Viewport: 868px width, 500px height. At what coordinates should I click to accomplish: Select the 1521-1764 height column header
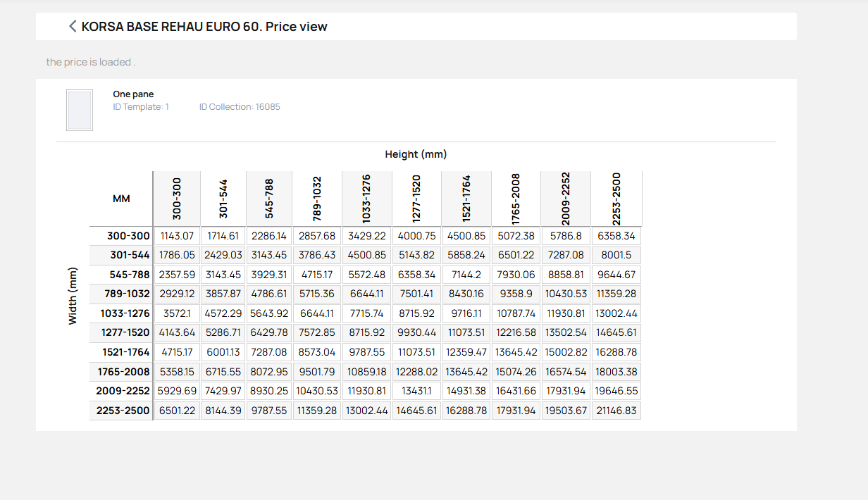[x=466, y=199]
